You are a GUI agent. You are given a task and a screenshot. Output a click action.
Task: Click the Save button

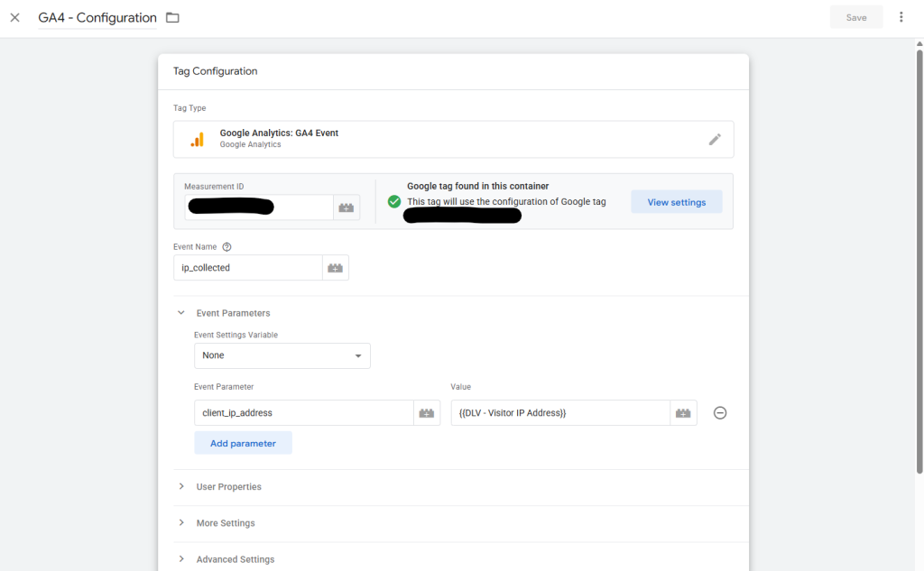pos(855,17)
